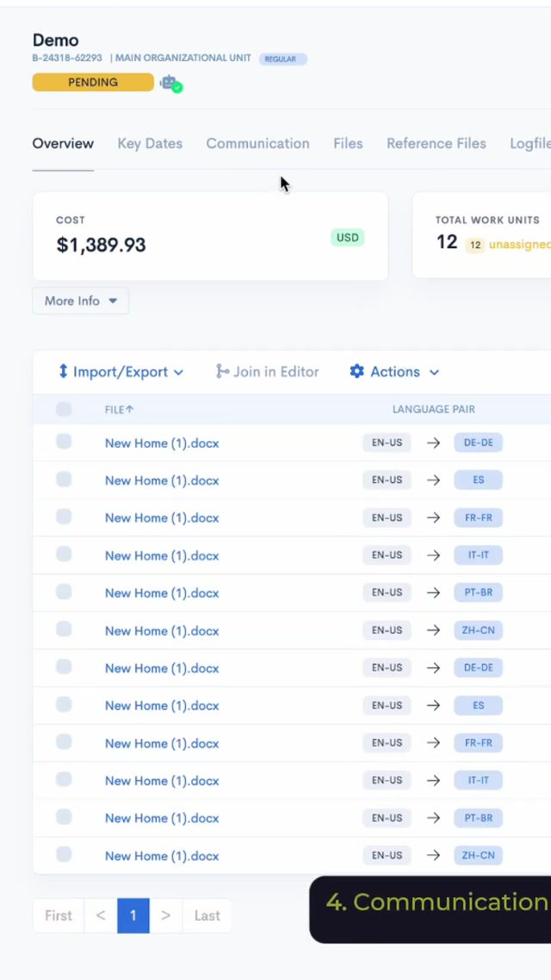Screen dimensions: 551x980
Task: Click the Join in Editor branch icon
Action: pyautogui.click(x=222, y=371)
